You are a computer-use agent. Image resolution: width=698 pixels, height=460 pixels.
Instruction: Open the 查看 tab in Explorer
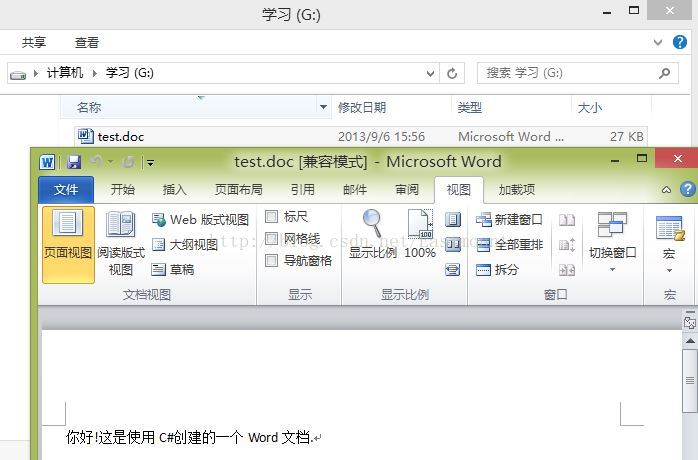pos(87,42)
